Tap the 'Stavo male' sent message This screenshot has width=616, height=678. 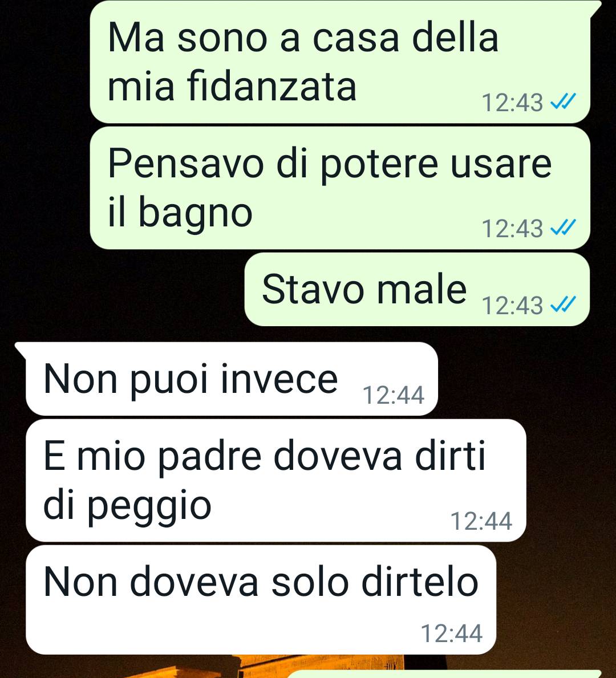pyautogui.click(x=417, y=289)
